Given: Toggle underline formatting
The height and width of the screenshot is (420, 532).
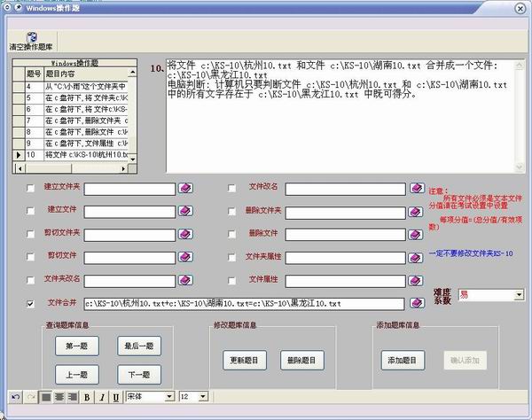Looking at the screenshot, I should click(x=116, y=397).
